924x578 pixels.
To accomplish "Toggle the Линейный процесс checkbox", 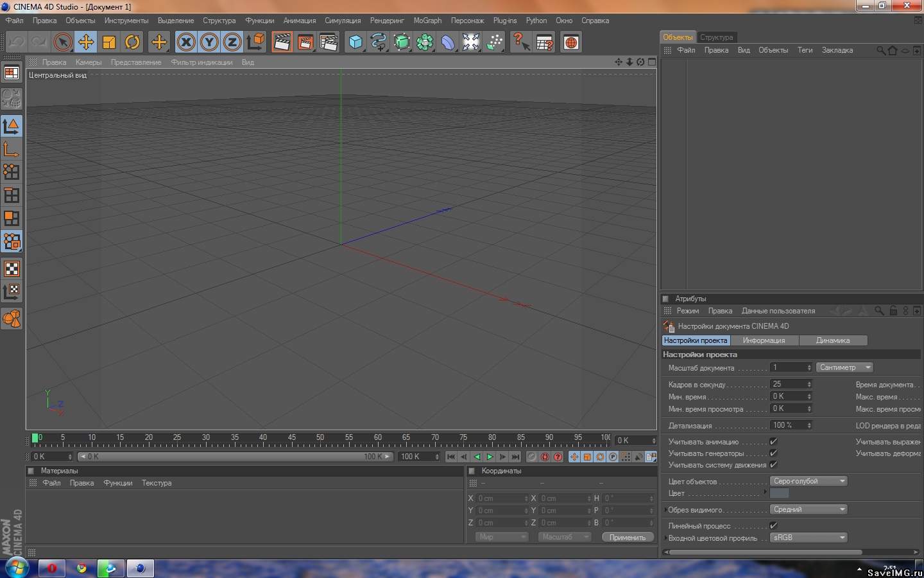I will point(773,525).
